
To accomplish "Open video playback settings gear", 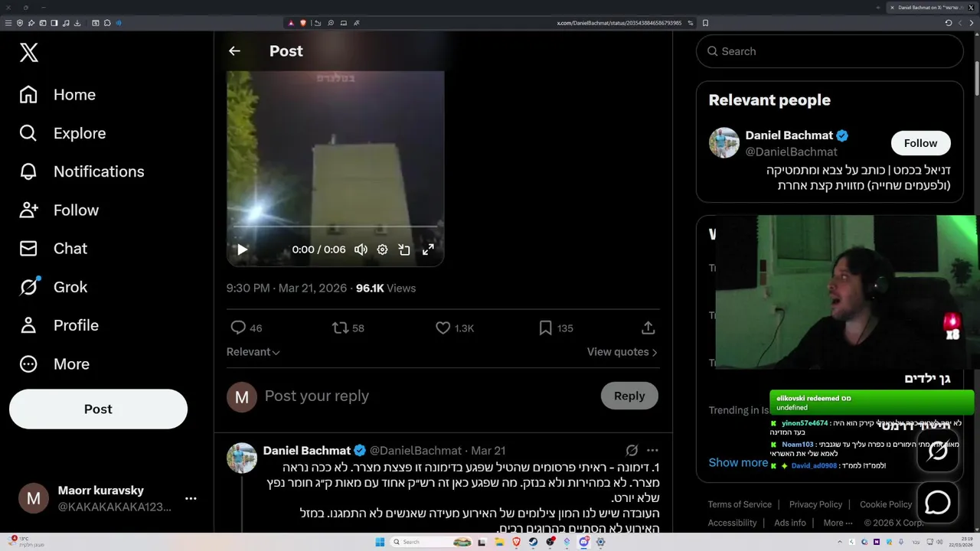I will (x=382, y=249).
